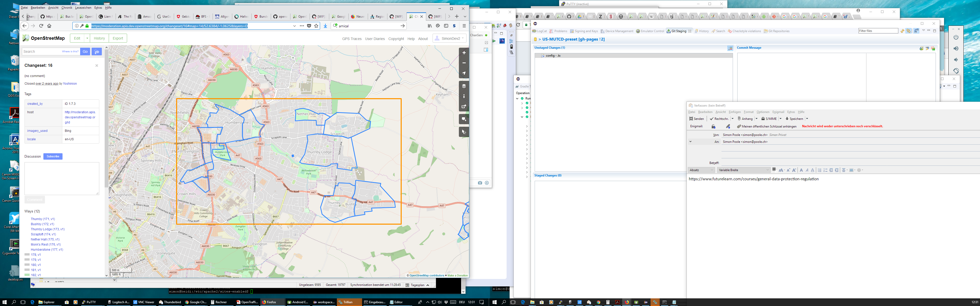
Task: Click the amend commit icon in Commit Message
Action: [x=921, y=48]
